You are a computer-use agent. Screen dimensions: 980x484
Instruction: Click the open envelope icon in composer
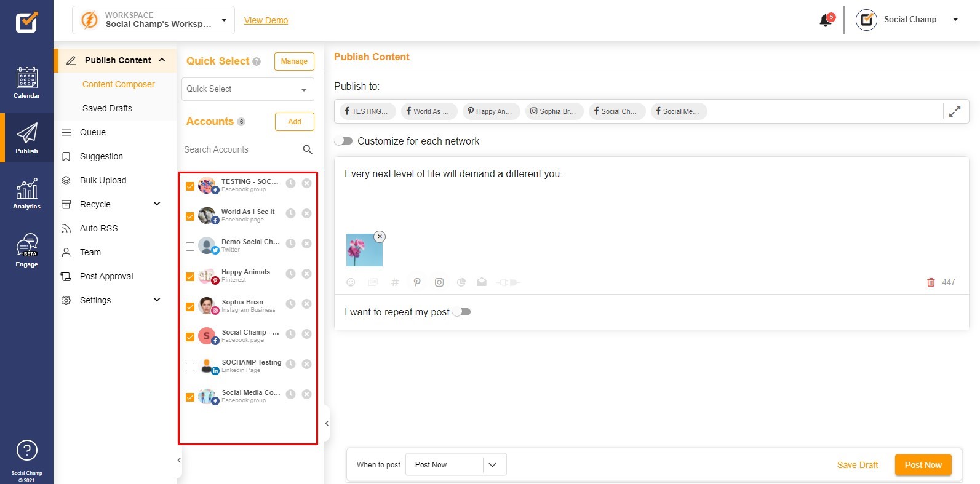coord(482,282)
